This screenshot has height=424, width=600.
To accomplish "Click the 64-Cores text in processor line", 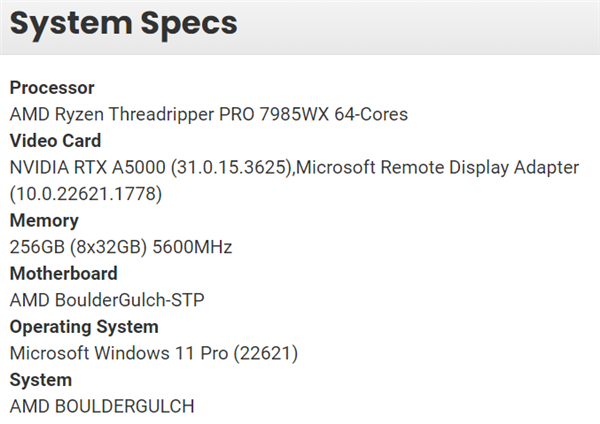I will pos(371,114).
